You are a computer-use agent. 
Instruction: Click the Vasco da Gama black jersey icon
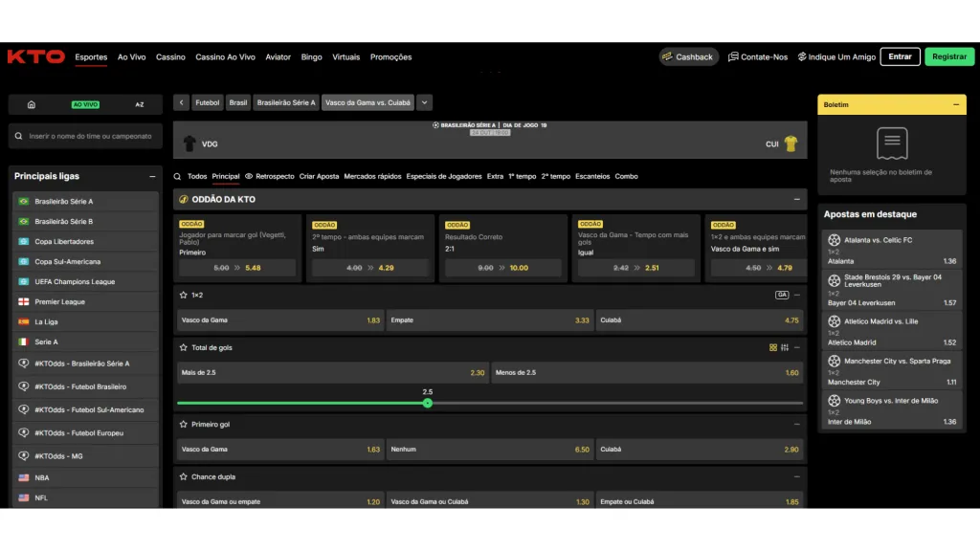[189, 143]
